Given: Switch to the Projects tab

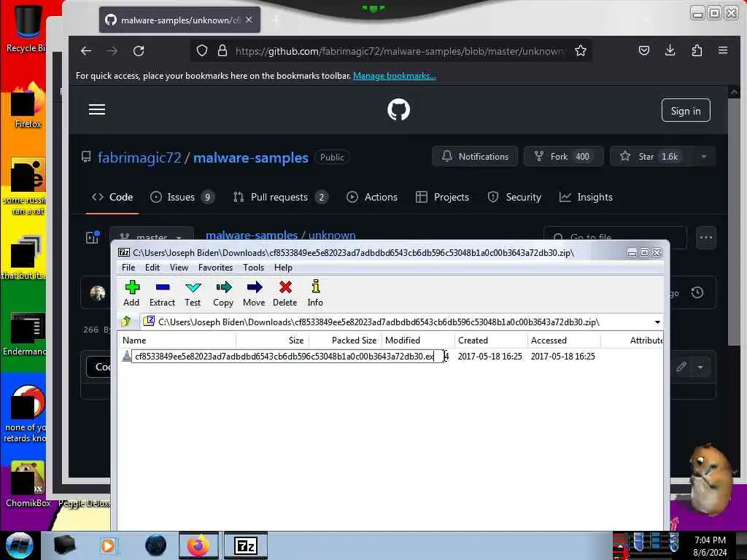Looking at the screenshot, I should point(442,197).
